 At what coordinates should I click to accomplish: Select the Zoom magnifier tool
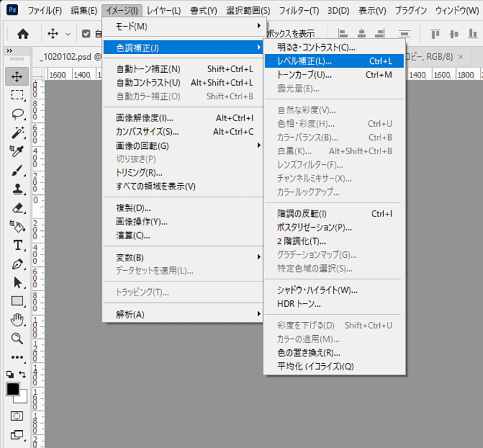(x=17, y=338)
